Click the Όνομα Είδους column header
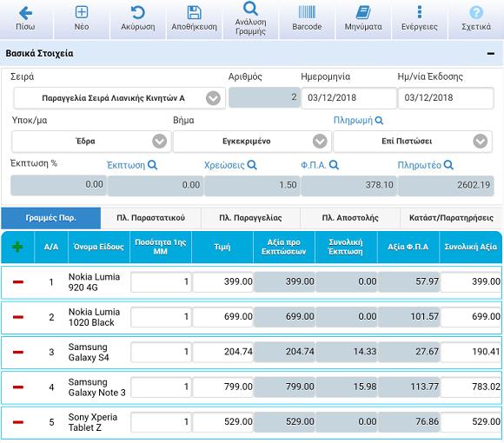Viewport: 504px width, 443px height. coord(99,247)
